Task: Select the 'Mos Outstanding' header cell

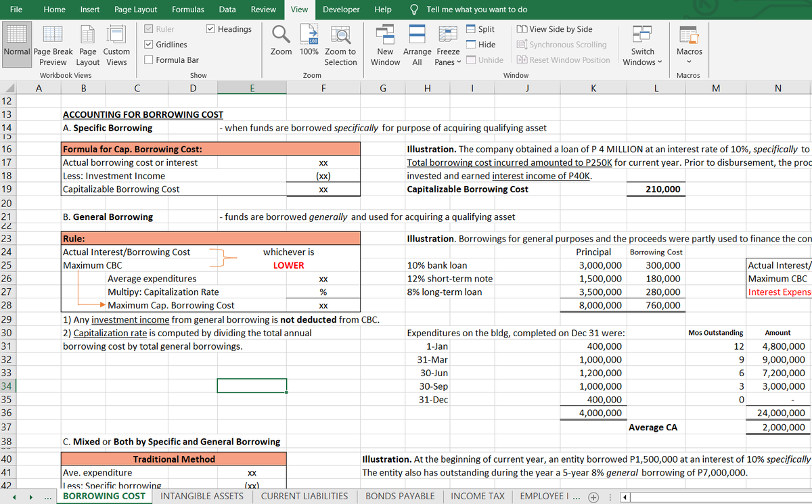Action: pyautogui.click(x=715, y=333)
